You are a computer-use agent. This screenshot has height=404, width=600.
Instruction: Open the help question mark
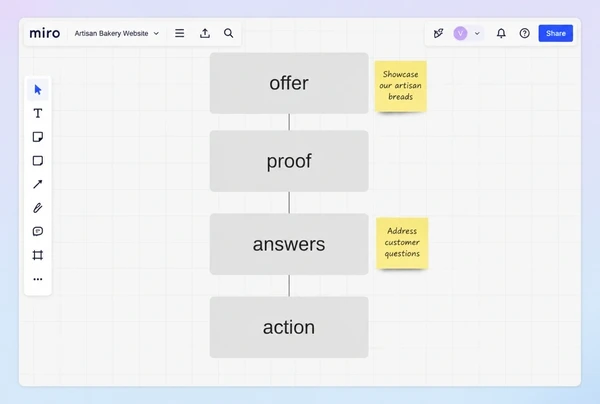point(525,33)
